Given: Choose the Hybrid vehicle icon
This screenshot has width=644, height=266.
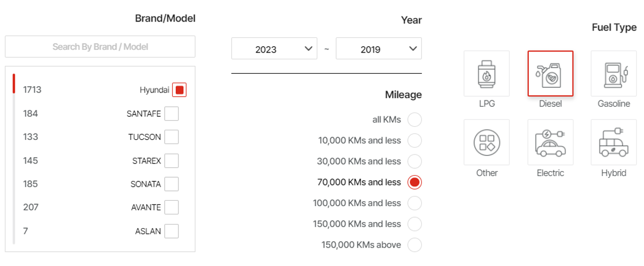Looking at the screenshot, I should (x=613, y=142).
